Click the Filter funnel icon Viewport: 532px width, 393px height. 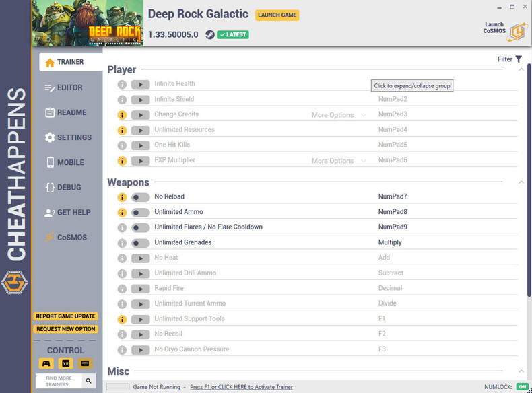tap(519, 59)
